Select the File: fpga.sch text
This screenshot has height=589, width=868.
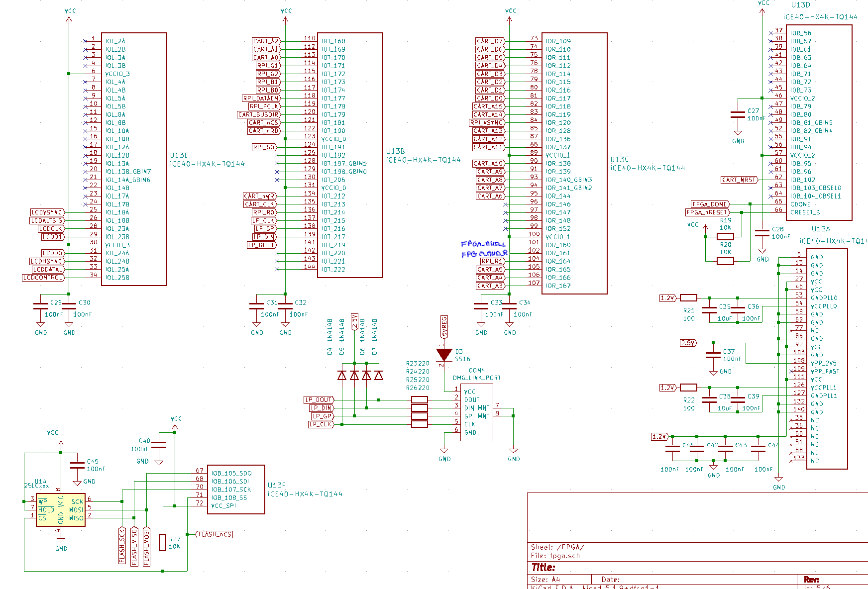click(x=555, y=556)
